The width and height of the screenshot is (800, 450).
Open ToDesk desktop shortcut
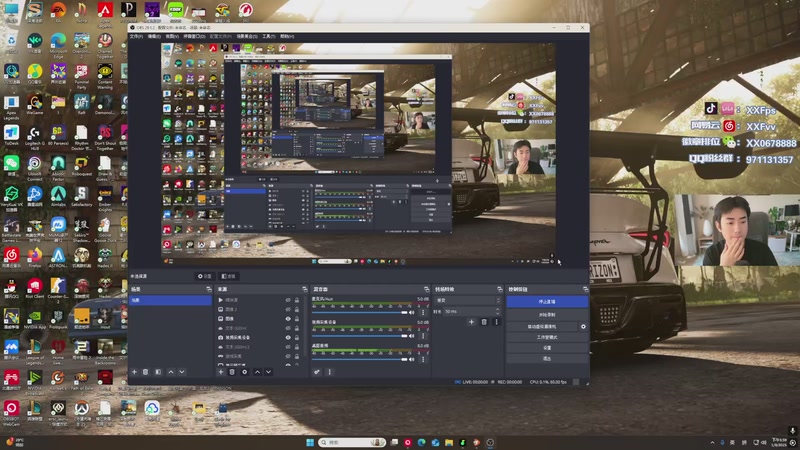[11, 135]
